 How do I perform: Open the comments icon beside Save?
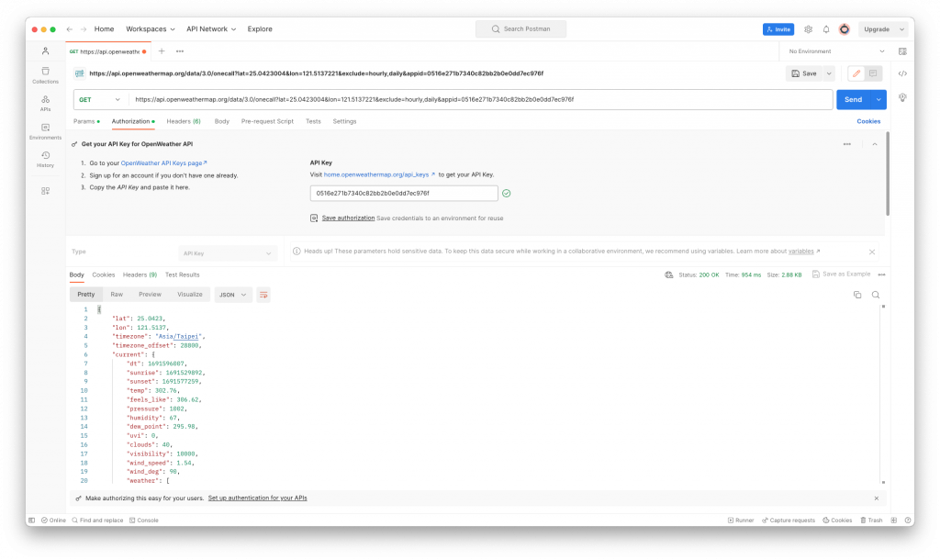tap(873, 73)
